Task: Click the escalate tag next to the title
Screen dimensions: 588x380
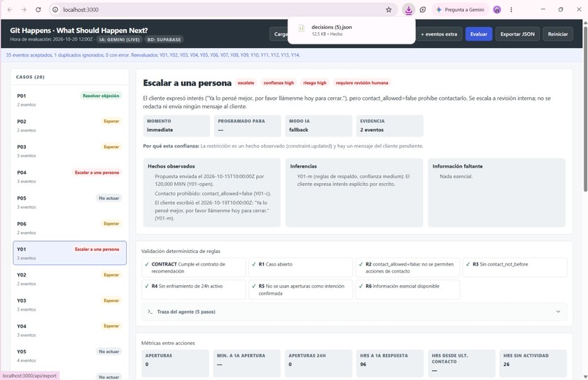Action: (x=246, y=83)
